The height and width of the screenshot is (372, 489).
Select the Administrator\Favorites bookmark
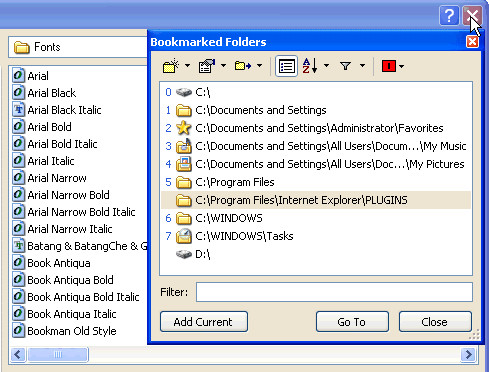[x=316, y=128]
